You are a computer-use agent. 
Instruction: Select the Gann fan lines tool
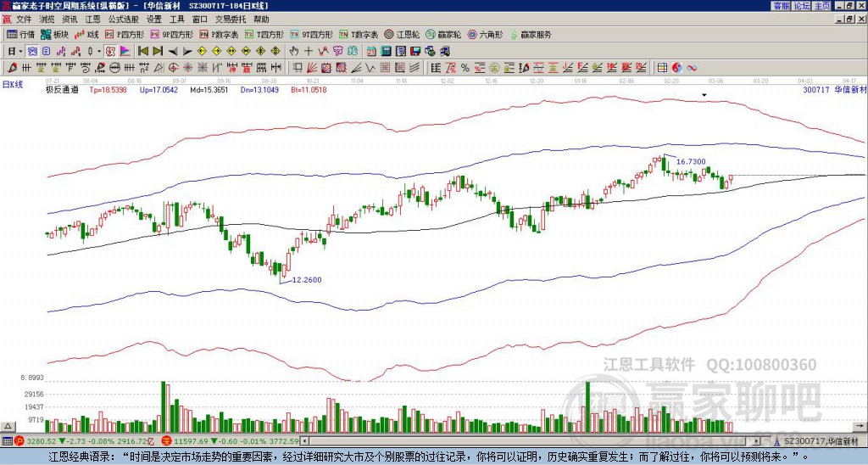tap(312, 68)
